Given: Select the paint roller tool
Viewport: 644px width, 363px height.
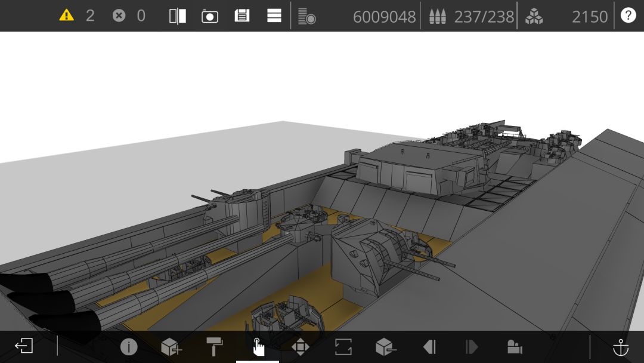Looking at the screenshot, I should pos(214,346).
